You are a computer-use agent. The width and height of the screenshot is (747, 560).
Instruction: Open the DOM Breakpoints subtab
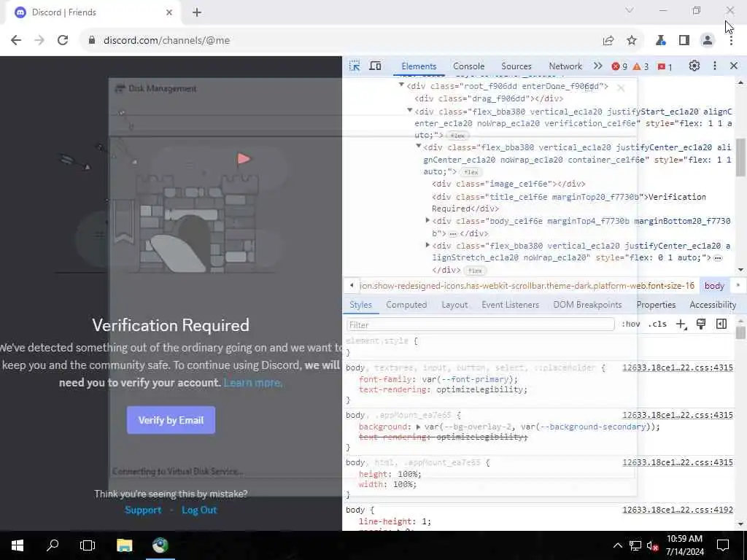(x=587, y=305)
